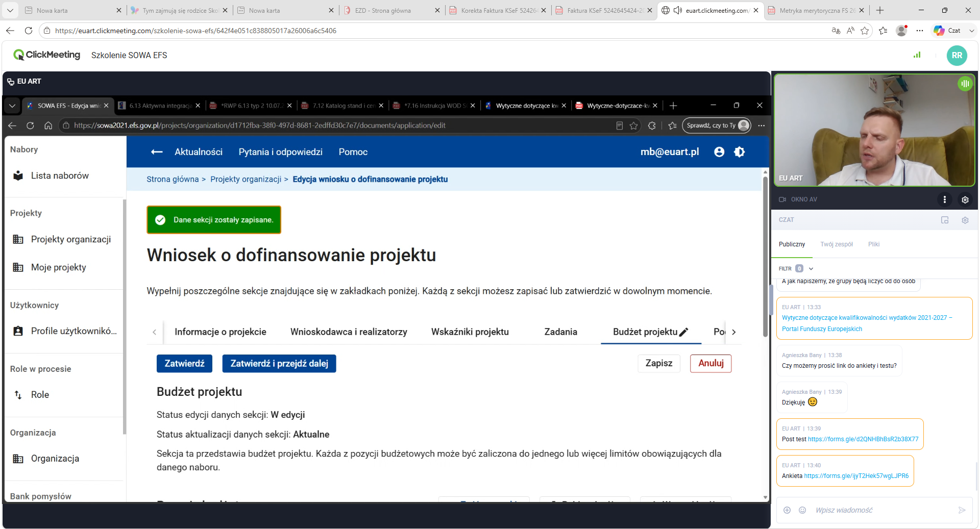Click the outer browser address bar URL

pos(195,31)
